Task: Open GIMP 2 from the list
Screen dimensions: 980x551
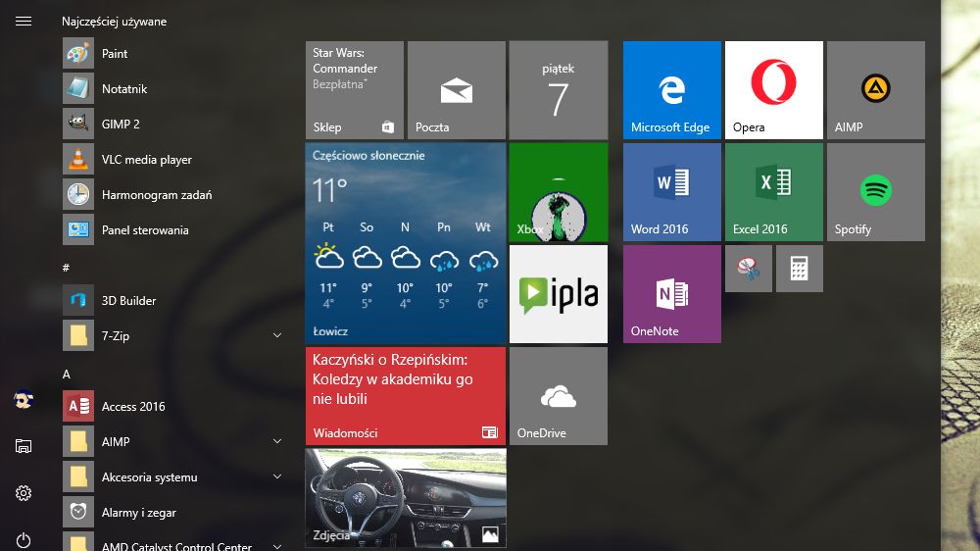Action: (x=172, y=124)
